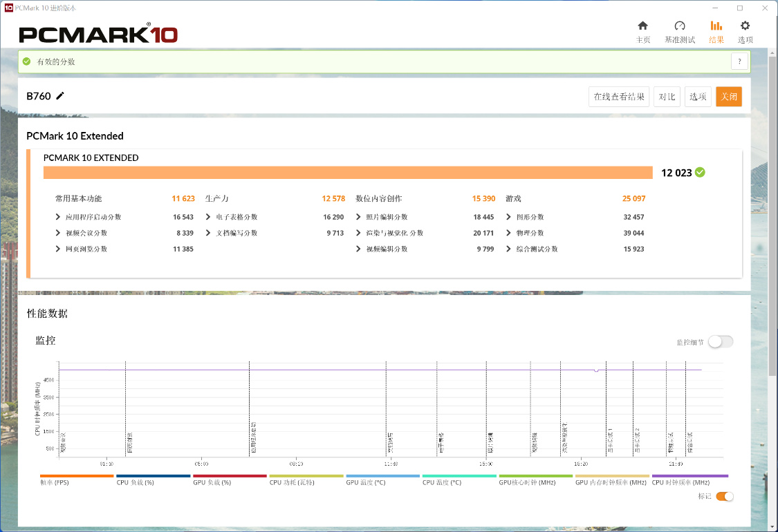Toggle the 标记 markers switch
The image size is (778, 532).
point(725,496)
